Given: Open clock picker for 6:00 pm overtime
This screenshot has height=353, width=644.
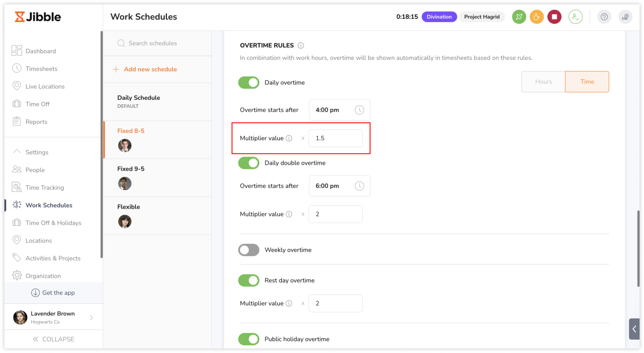Looking at the screenshot, I should [x=359, y=186].
